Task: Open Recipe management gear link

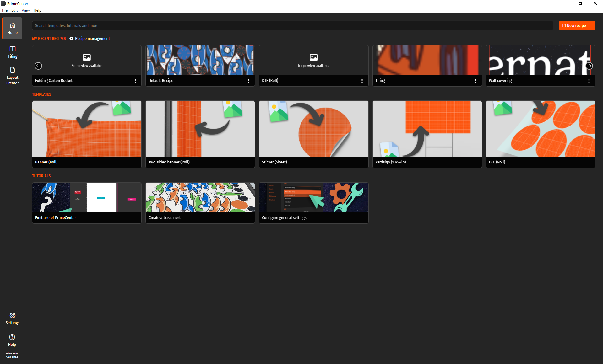Action: click(x=90, y=39)
